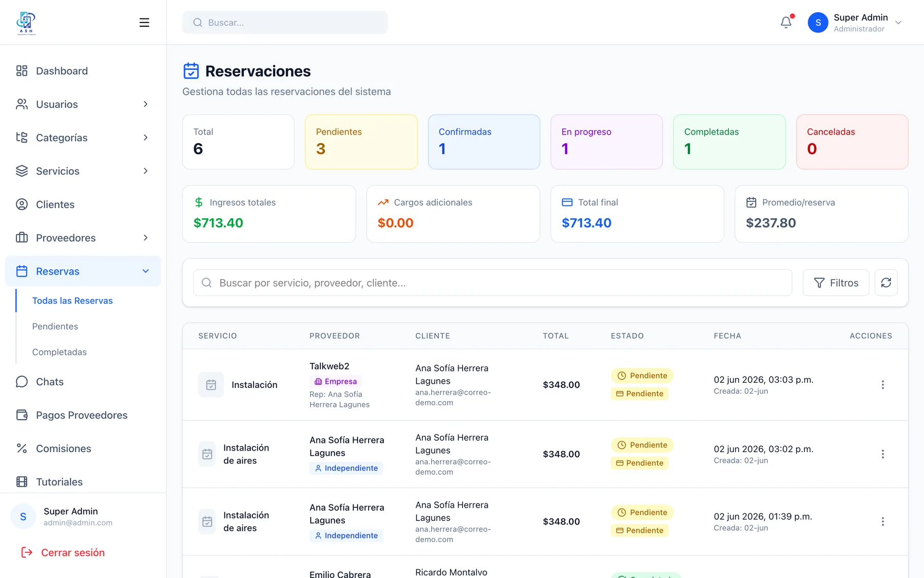924x578 pixels.
Task: Open the Filtros button
Action: [836, 283]
